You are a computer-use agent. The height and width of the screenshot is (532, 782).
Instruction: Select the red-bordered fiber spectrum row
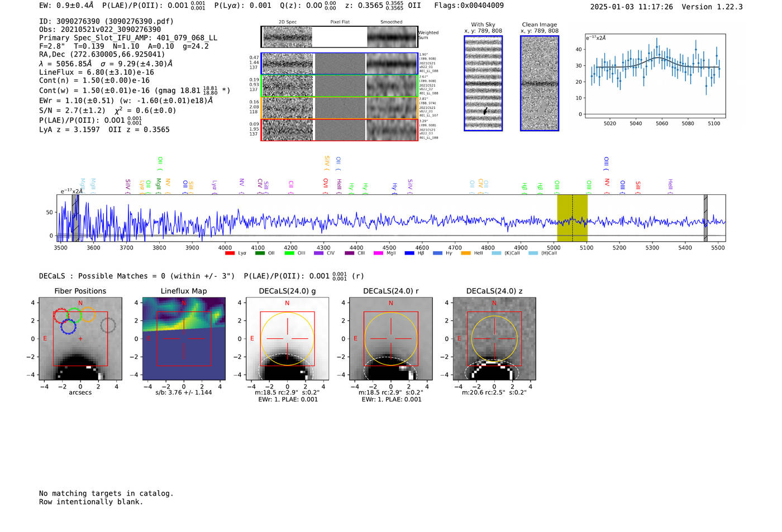tap(339, 130)
